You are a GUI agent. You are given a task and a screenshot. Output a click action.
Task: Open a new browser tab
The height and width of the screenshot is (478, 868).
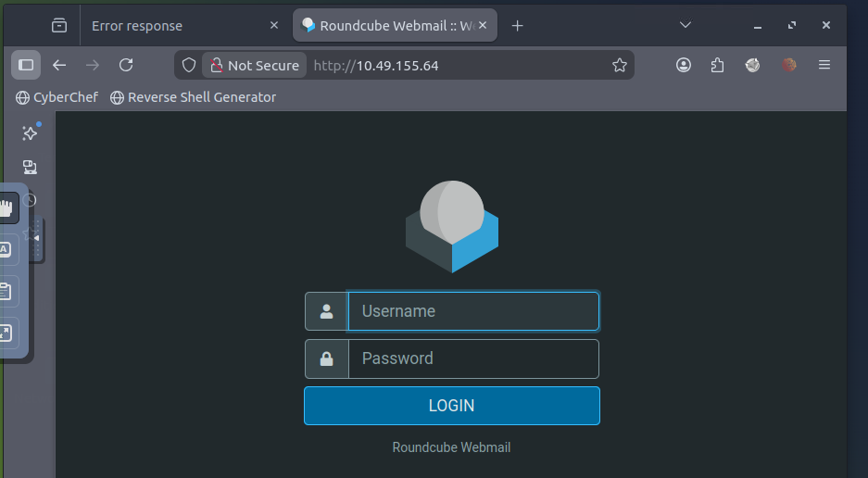(x=517, y=26)
